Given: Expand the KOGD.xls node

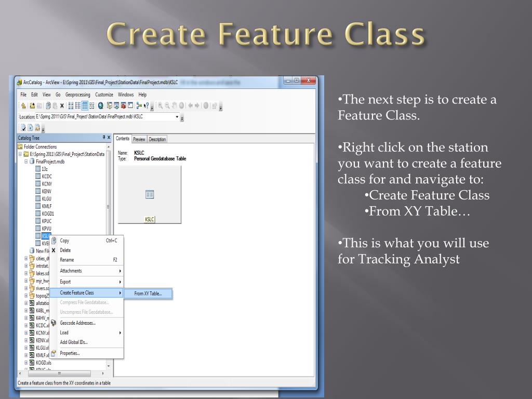Looking at the screenshot, I should coord(26,363).
